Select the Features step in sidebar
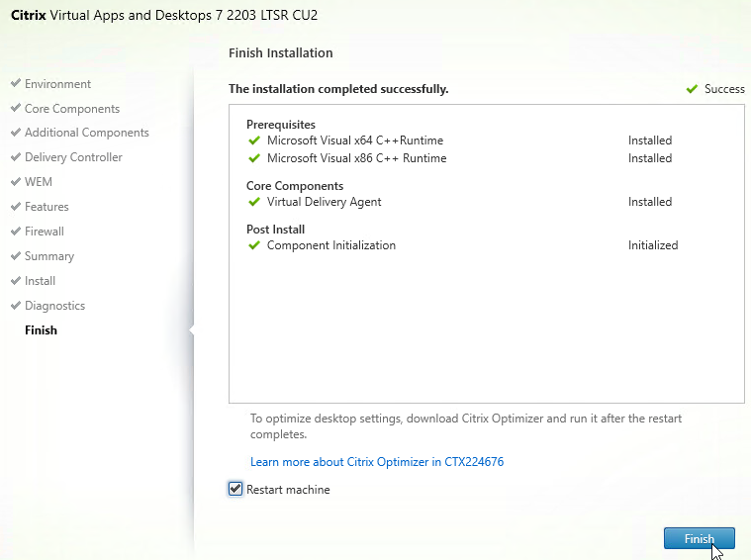751x560 pixels. point(47,207)
